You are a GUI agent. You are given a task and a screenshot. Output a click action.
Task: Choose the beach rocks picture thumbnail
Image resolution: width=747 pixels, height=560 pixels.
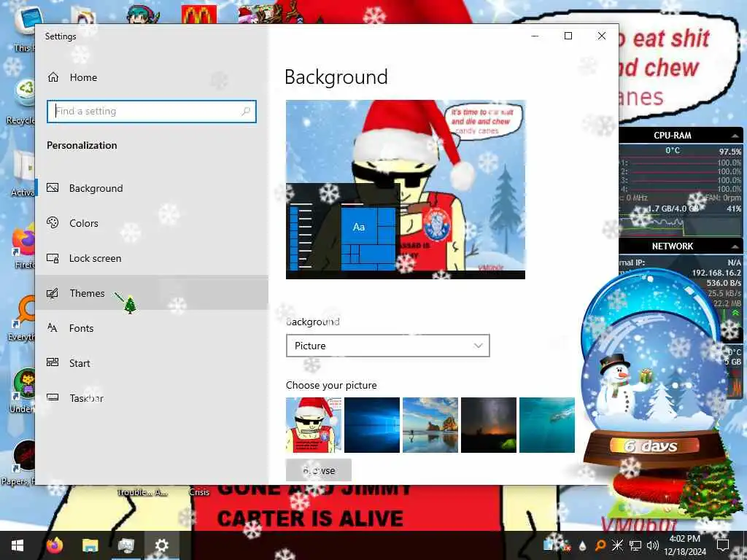[430, 425]
